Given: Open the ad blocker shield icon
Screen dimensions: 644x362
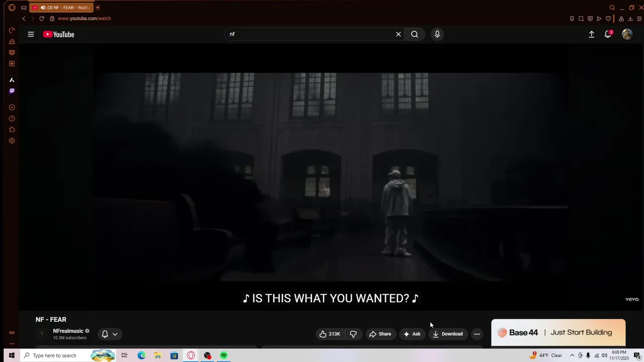Looking at the screenshot, I should point(590,19).
